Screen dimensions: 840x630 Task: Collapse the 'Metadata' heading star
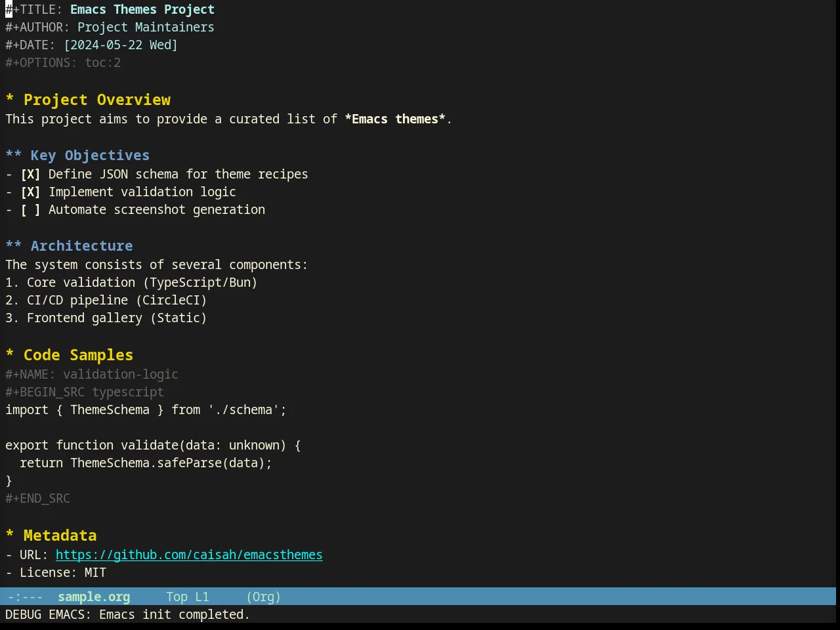pos(10,535)
